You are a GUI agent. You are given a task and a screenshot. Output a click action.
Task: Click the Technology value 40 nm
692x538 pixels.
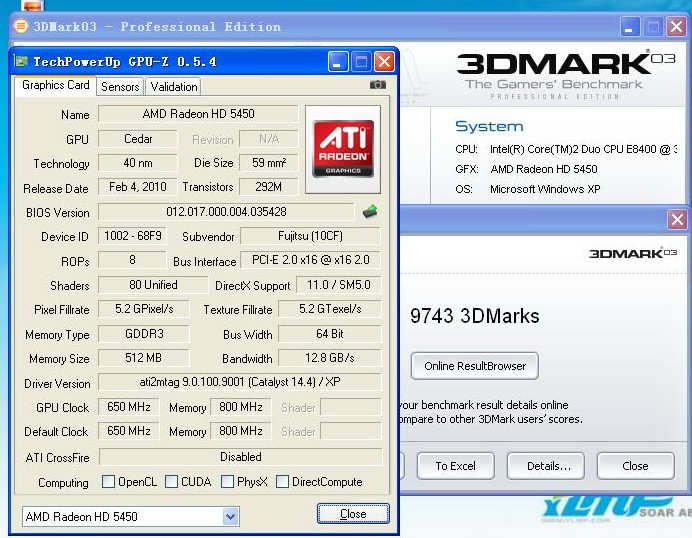(138, 163)
